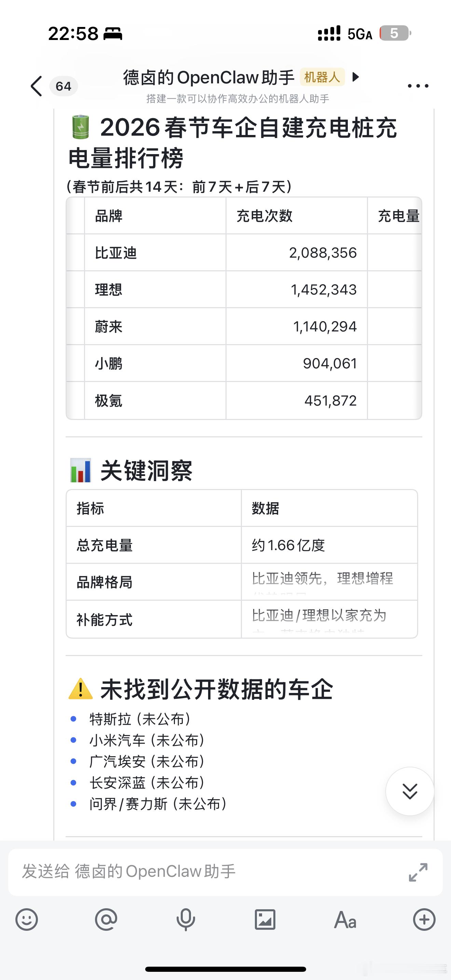Screen dimensions: 451x980
Task: Open the 德卤的OpenClaw助手 chat title
Action: [209, 78]
